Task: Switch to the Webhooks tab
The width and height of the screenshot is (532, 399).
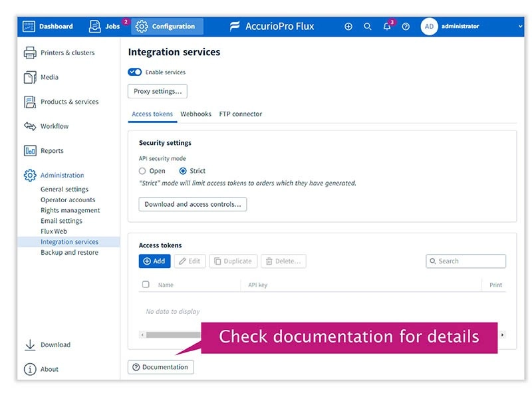Action: coord(196,114)
